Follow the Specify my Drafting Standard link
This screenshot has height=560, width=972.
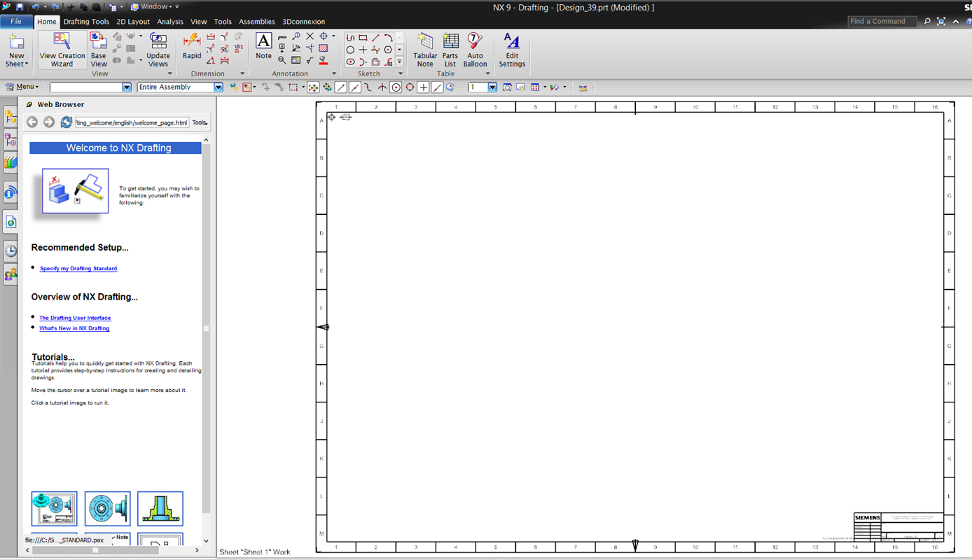coord(78,269)
